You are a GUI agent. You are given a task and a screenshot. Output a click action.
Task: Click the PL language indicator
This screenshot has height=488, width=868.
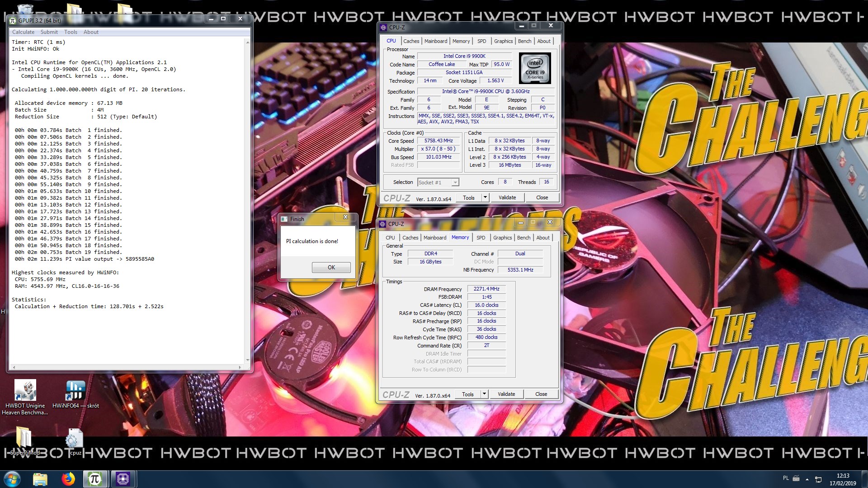[786, 478]
